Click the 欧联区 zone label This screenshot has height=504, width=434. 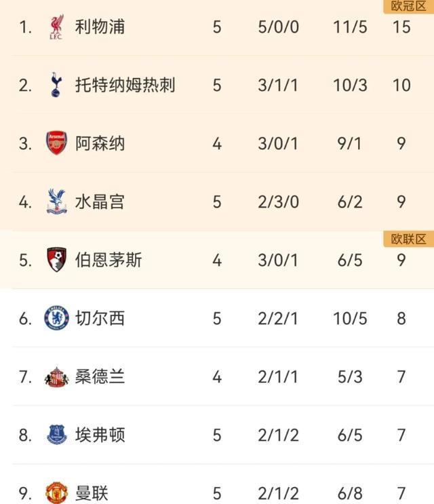(408, 239)
